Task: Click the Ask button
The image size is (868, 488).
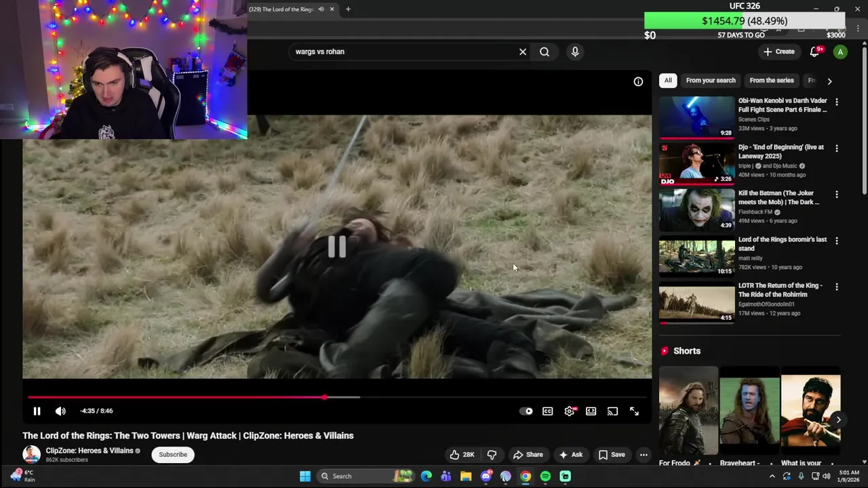Action: click(x=570, y=455)
